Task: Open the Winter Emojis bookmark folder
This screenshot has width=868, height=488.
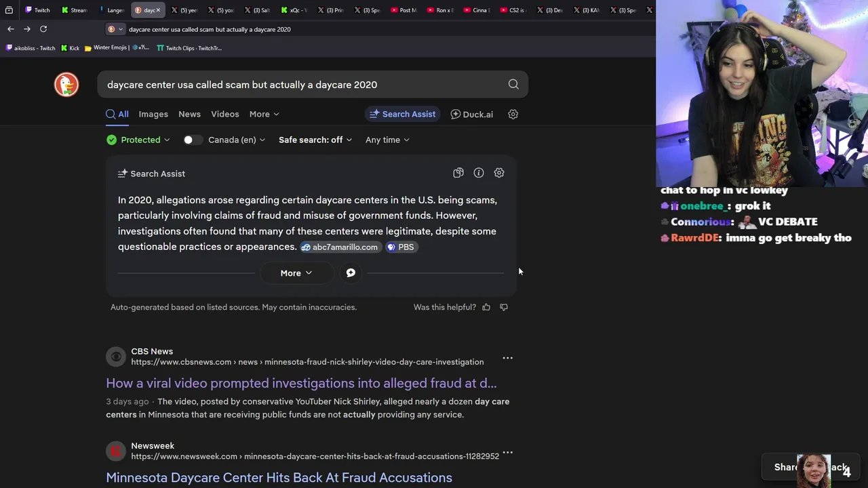Action: pos(117,48)
